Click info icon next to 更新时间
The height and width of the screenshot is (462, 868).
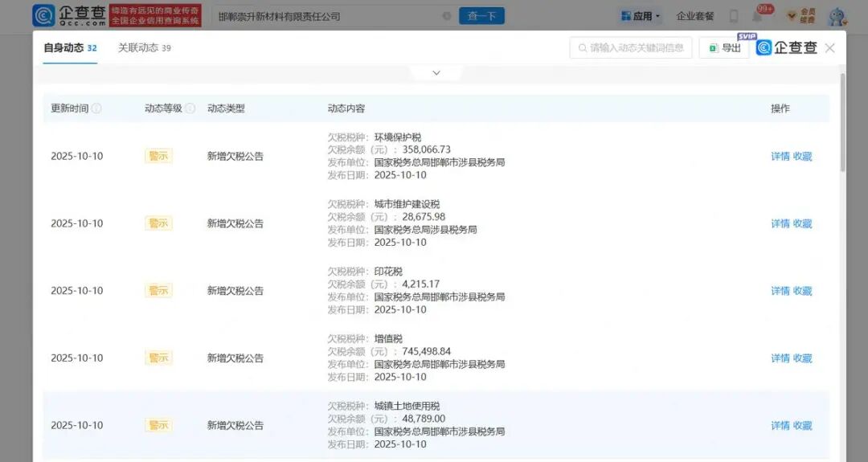click(96, 108)
